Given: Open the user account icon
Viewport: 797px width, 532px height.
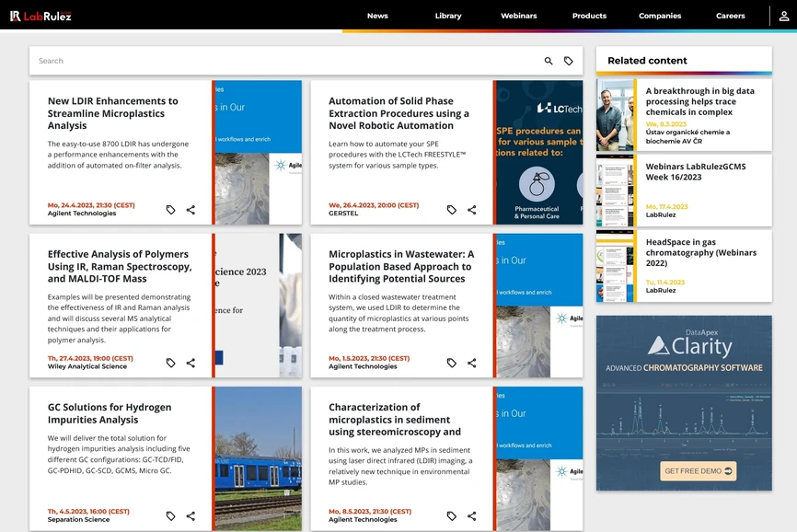Looking at the screenshot, I should (x=784, y=16).
